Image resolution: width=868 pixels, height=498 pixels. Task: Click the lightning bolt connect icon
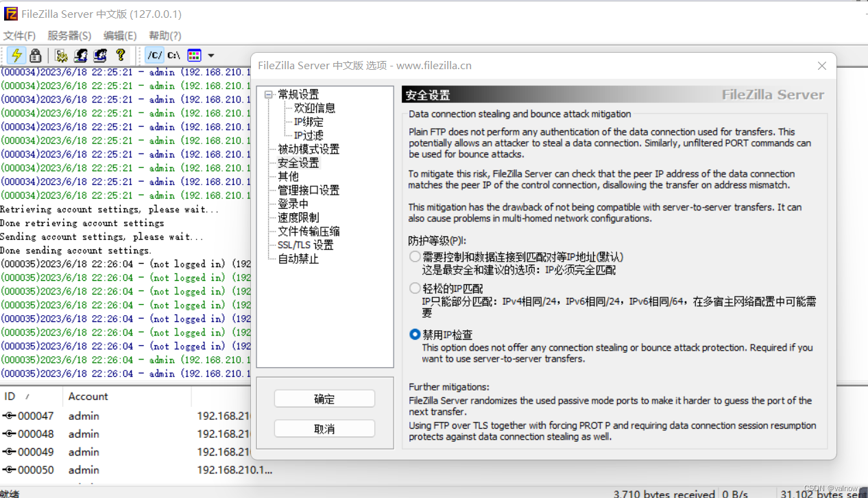(x=16, y=55)
